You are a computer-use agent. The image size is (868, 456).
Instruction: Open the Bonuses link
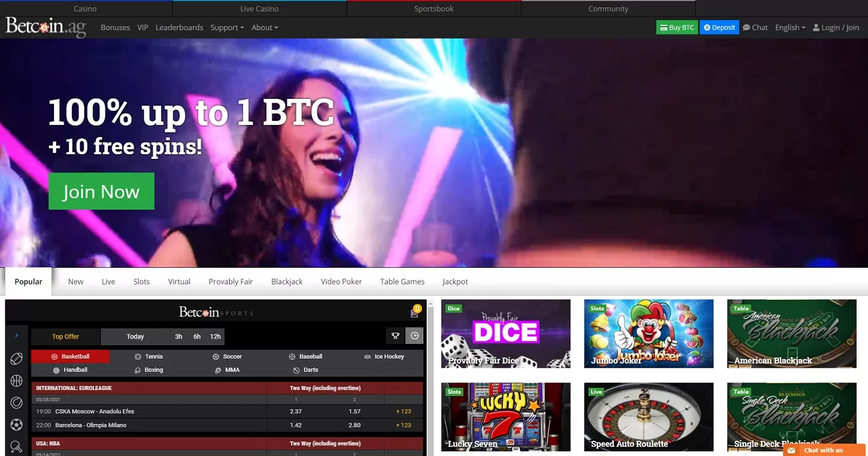pyautogui.click(x=116, y=27)
